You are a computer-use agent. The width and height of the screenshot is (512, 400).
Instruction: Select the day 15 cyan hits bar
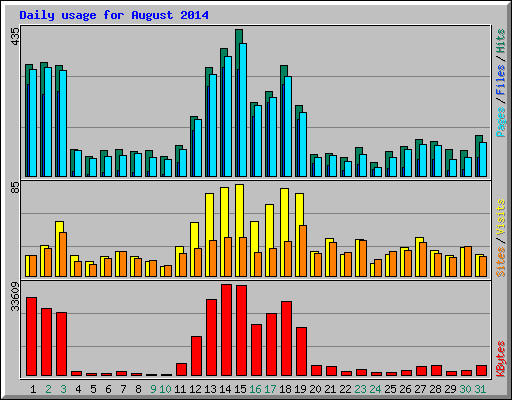(243, 110)
